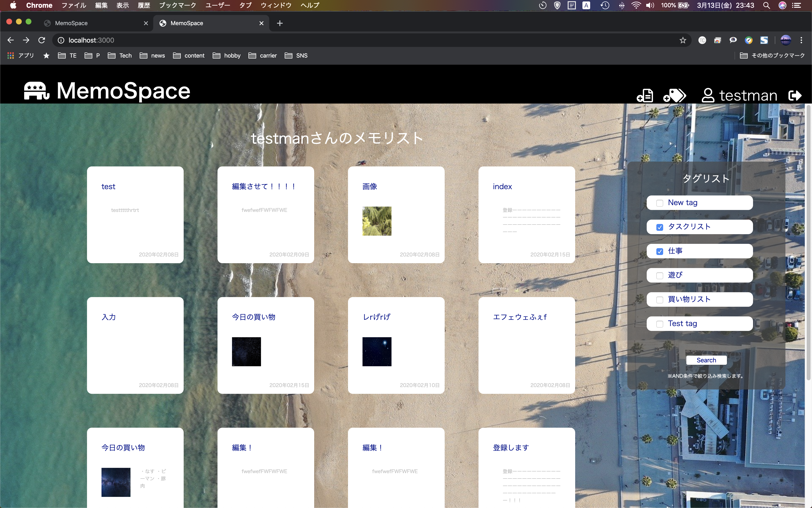Open the ファイル menu
This screenshot has width=812, height=508.
[74, 5]
